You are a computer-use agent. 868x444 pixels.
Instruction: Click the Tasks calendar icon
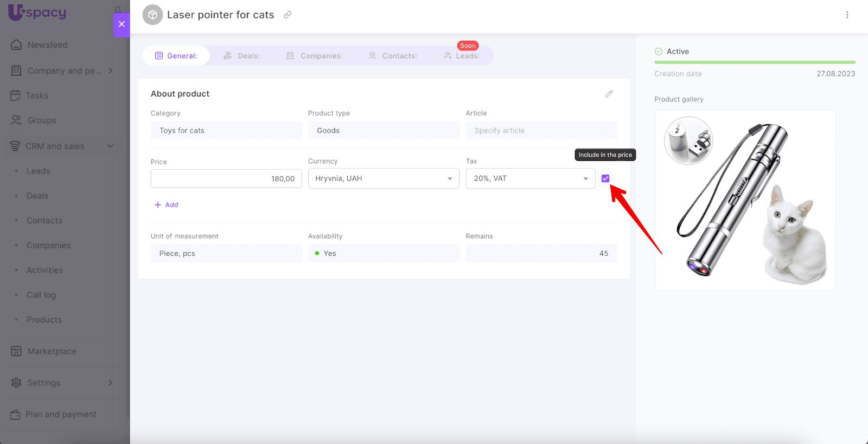[15, 95]
